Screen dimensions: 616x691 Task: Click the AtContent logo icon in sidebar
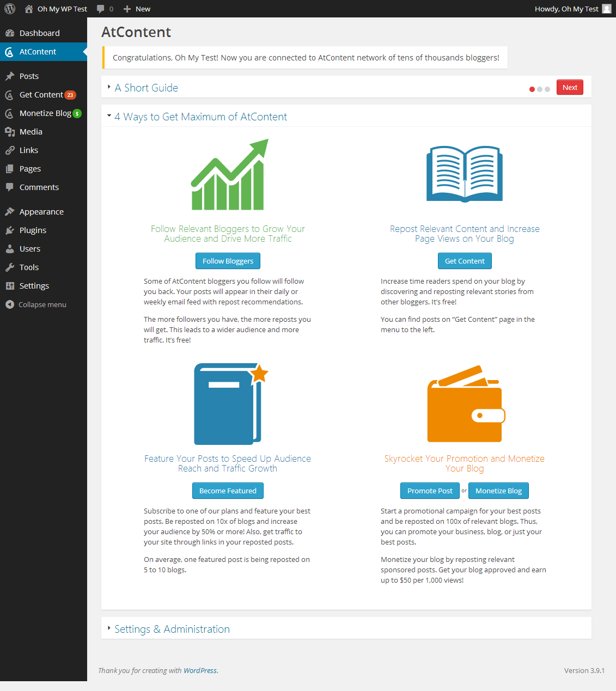pos(9,52)
